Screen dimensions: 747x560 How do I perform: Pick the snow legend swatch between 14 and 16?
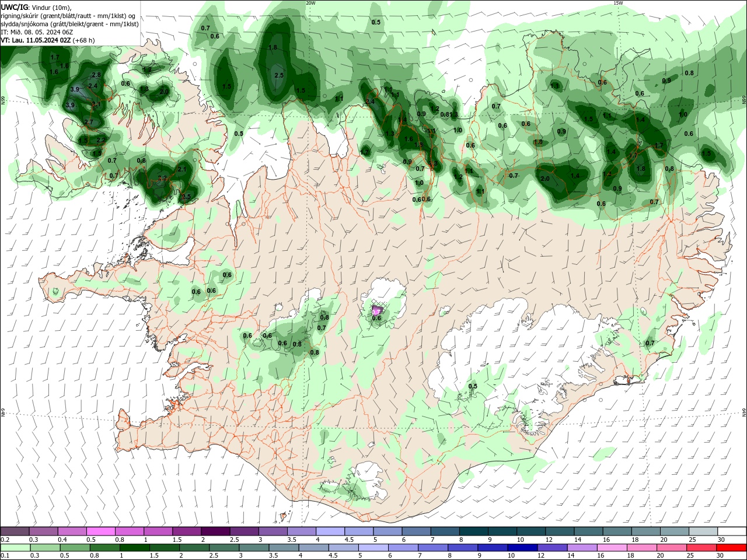tap(589, 531)
